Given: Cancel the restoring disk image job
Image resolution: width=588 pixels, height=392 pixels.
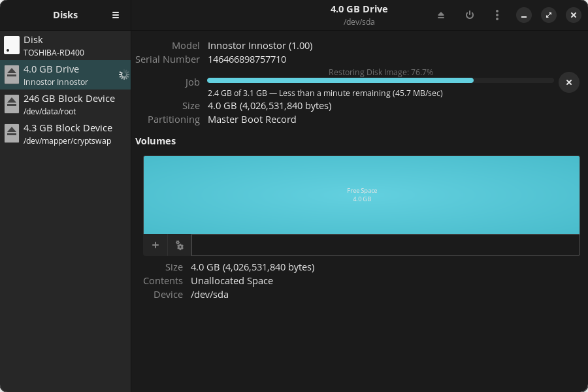Looking at the screenshot, I should [568, 82].
